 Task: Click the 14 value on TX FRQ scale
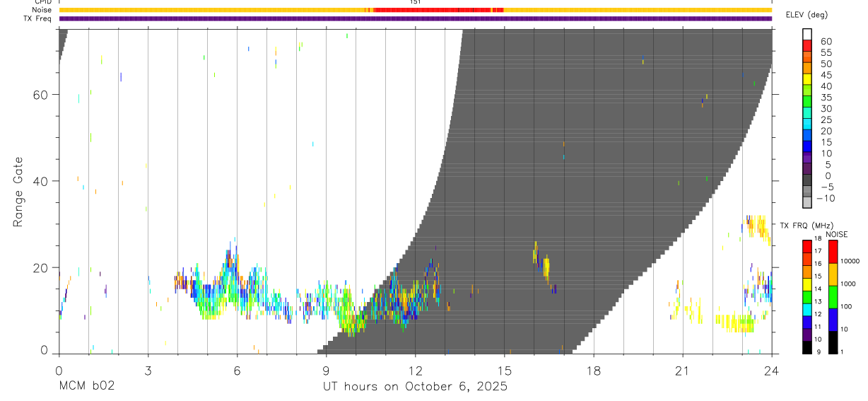coord(817,289)
